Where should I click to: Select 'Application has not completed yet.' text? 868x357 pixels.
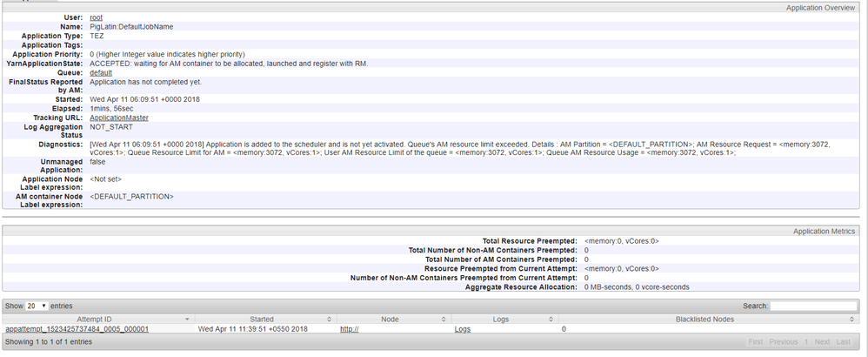click(x=145, y=82)
